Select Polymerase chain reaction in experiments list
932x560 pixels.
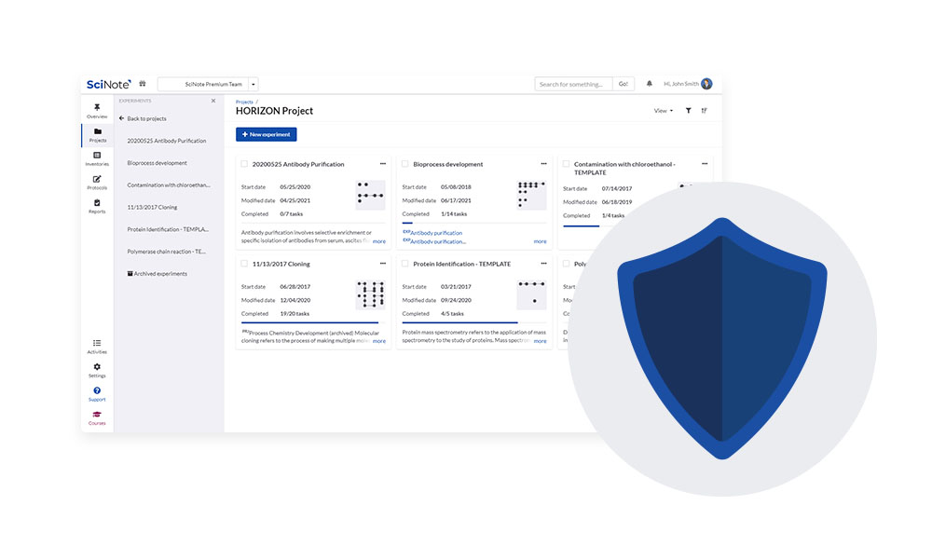(x=167, y=252)
